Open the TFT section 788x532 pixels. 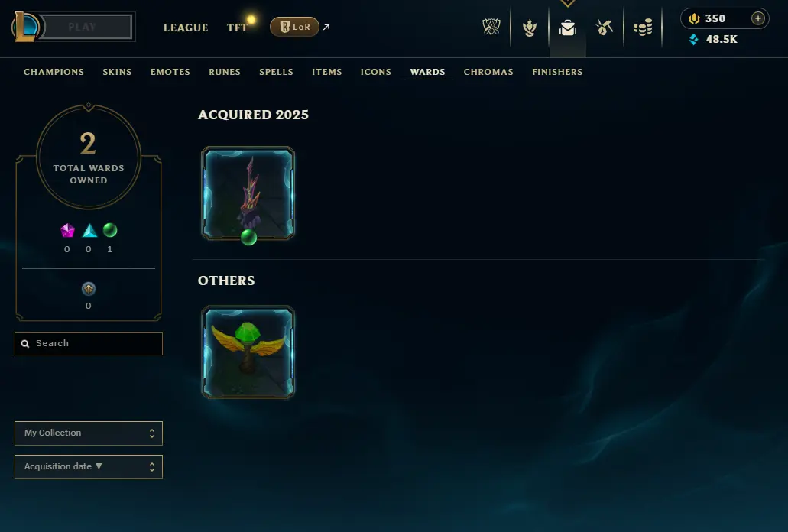click(x=237, y=28)
